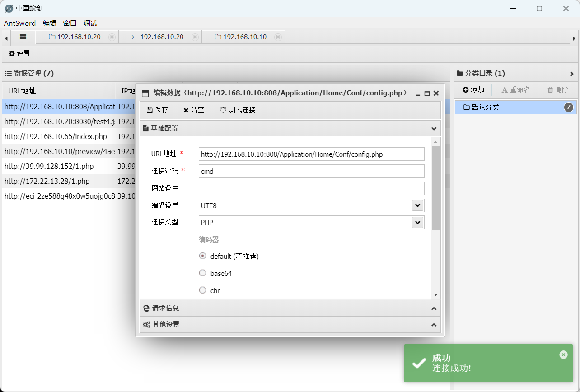
Task: Click the 数据管理 (7) panel header
Action: [x=226, y=73]
